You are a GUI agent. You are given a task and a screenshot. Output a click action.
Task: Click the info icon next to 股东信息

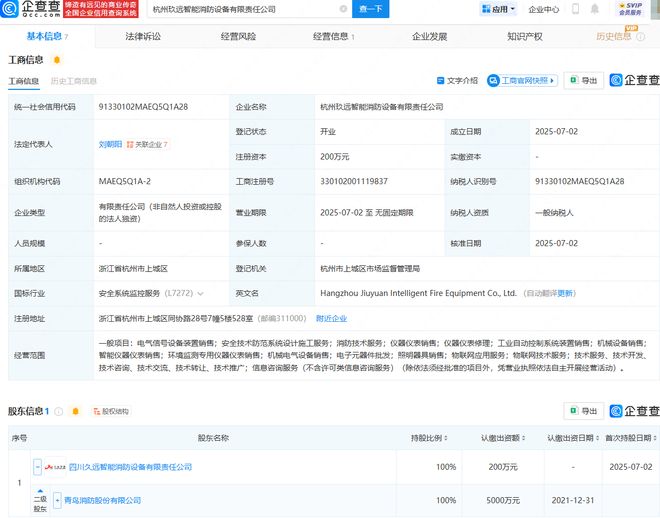(x=59, y=412)
